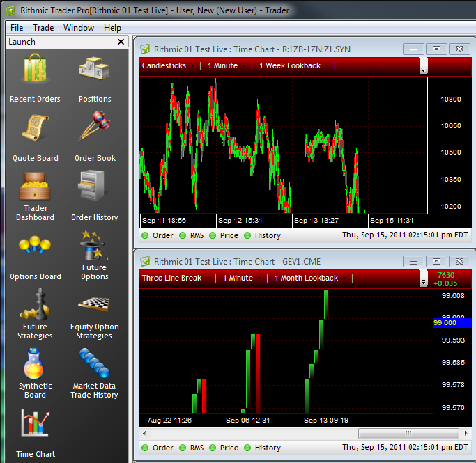Image resolution: width=476 pixels, height=463 pixels.
Task: Click the RMS status light in the GEV1.CME chart
Action: (183, 448)
